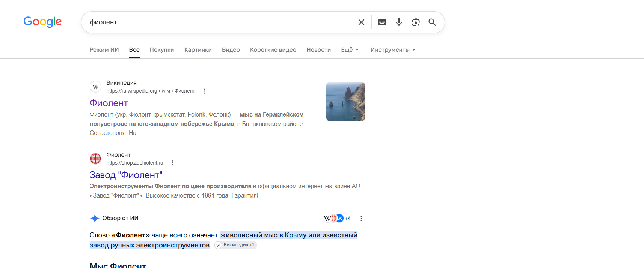
Task: Switch to the Видео tab
Action: point(231,50)
